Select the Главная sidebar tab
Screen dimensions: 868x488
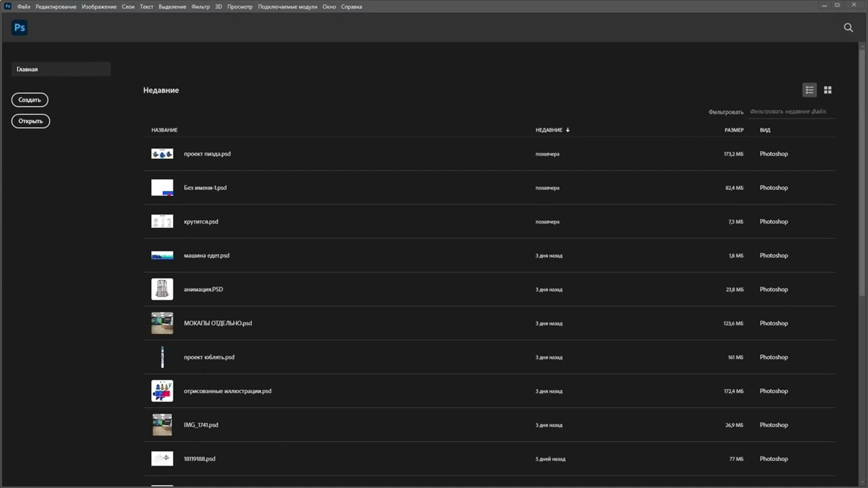[61, 69]
